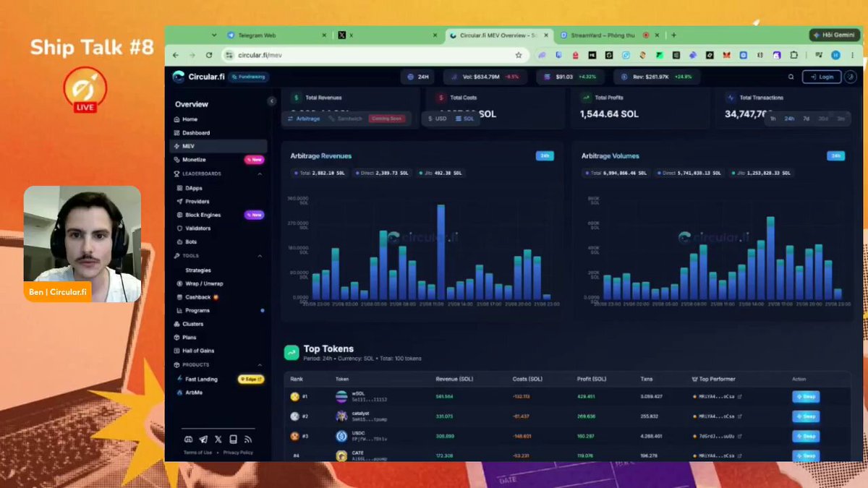This screenshot has height=488, width=868.
Task: Open the USDC token icon
Action: [x=341, y=436]
